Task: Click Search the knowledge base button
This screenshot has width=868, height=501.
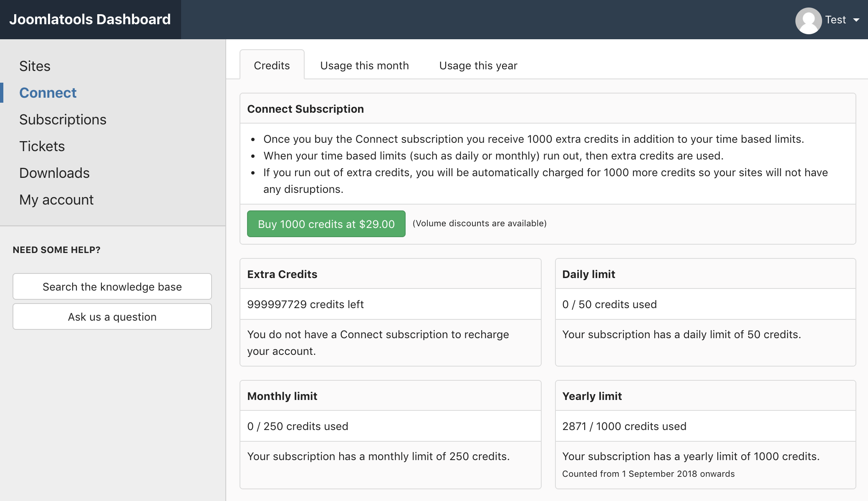Action: pos(112,286)
